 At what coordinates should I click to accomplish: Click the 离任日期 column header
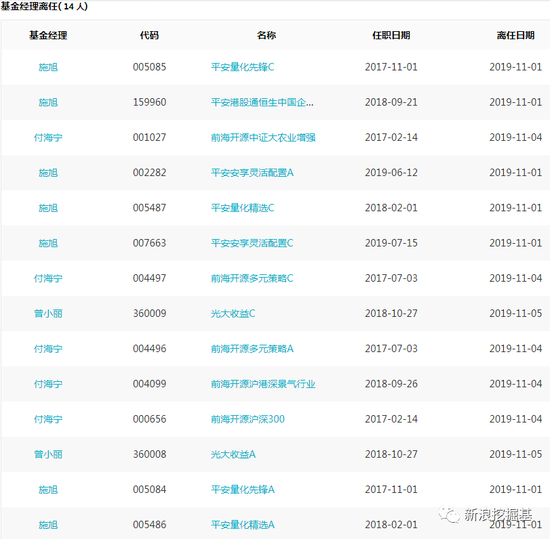[x=516, y=35]
